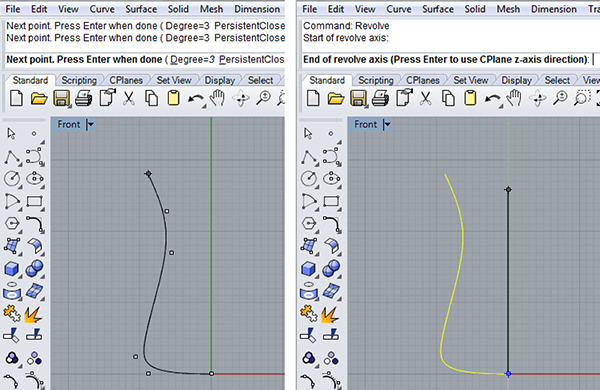Switch to Scripting tab in left window
The width and height of the screenshot is (600, 390).
pos(79,80)
